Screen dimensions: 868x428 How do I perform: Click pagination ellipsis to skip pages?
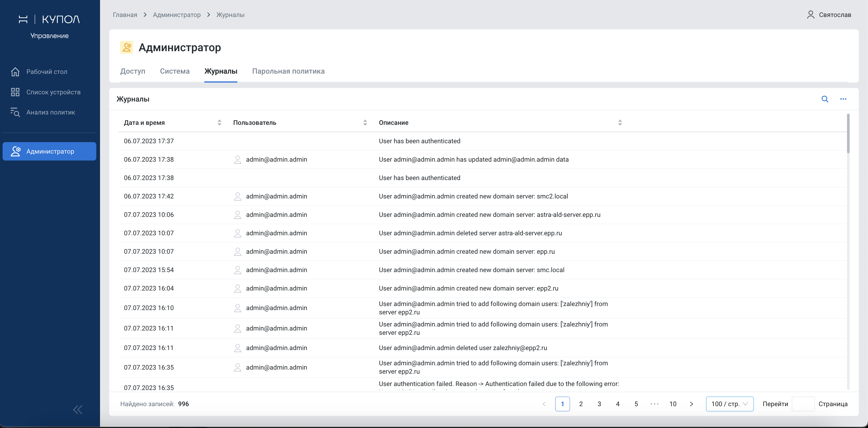tap(654, 404)
